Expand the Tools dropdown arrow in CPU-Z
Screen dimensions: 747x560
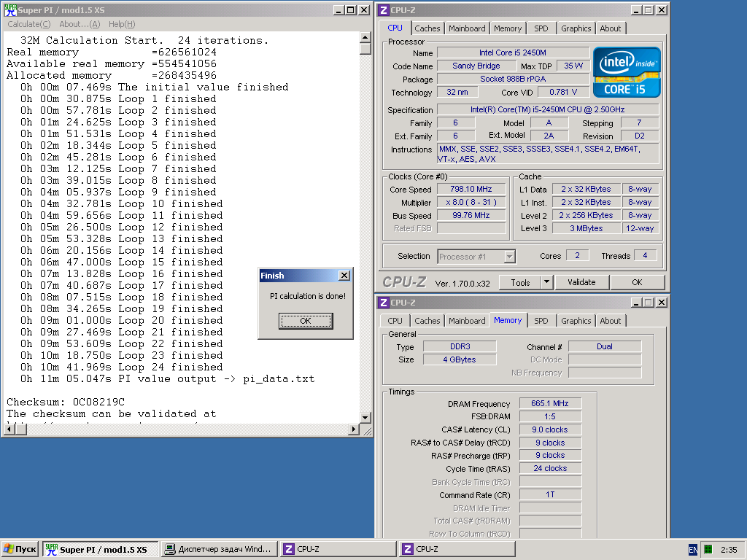547,282
